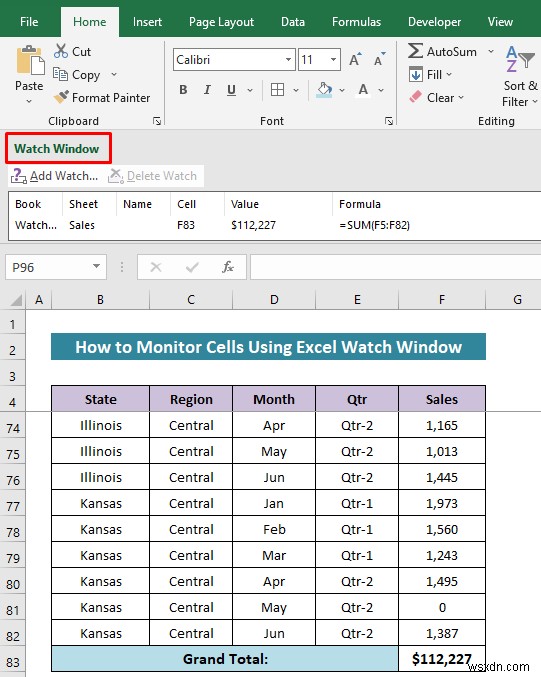Click the Fill Color bucket swatch
Viewport: 541px width, 677px height.
[x=325, y=90]
